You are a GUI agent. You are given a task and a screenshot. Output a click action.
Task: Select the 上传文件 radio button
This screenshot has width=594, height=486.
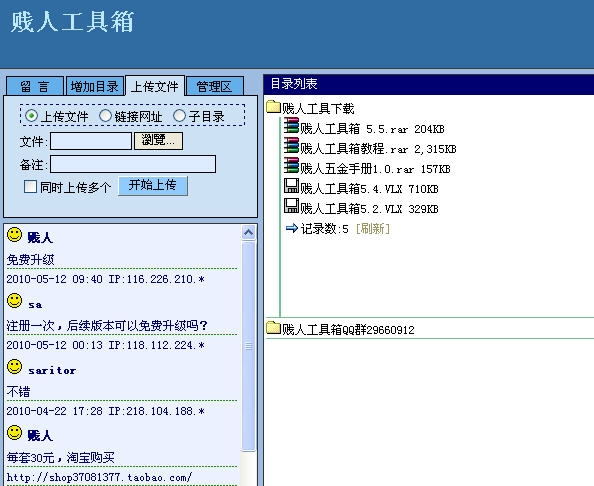[x=31, y=116]
